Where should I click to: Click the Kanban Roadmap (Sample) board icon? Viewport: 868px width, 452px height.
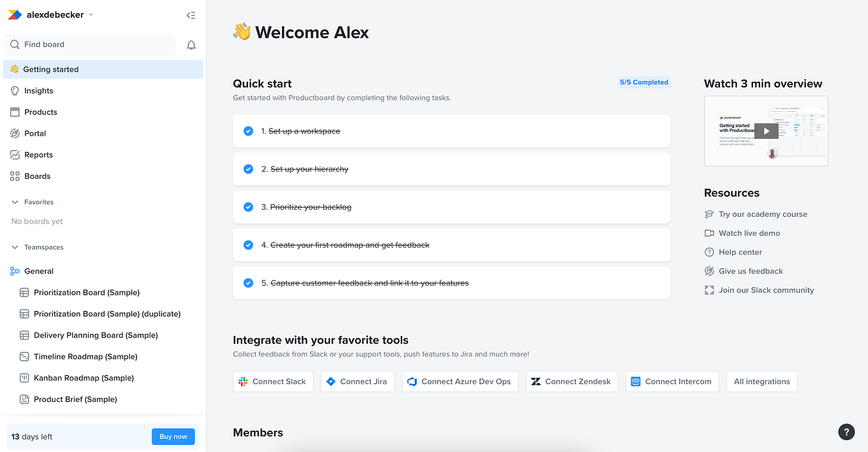(x=24, y=378)
